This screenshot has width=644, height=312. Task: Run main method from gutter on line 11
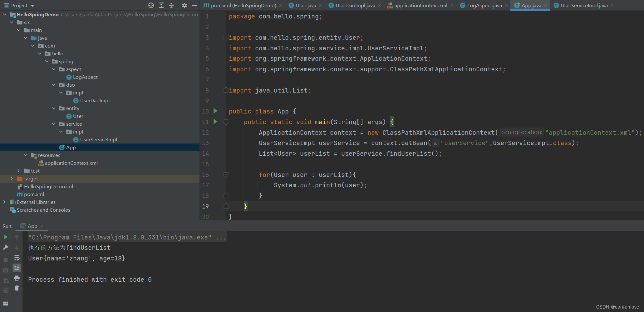(215, 122)
